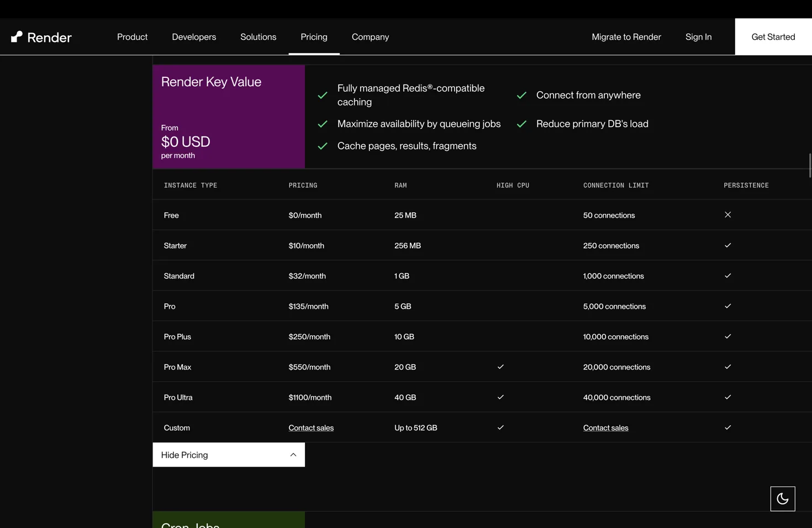812x528 pixels.
Task: Click the $135/month price cell
Action: point(308,307)
